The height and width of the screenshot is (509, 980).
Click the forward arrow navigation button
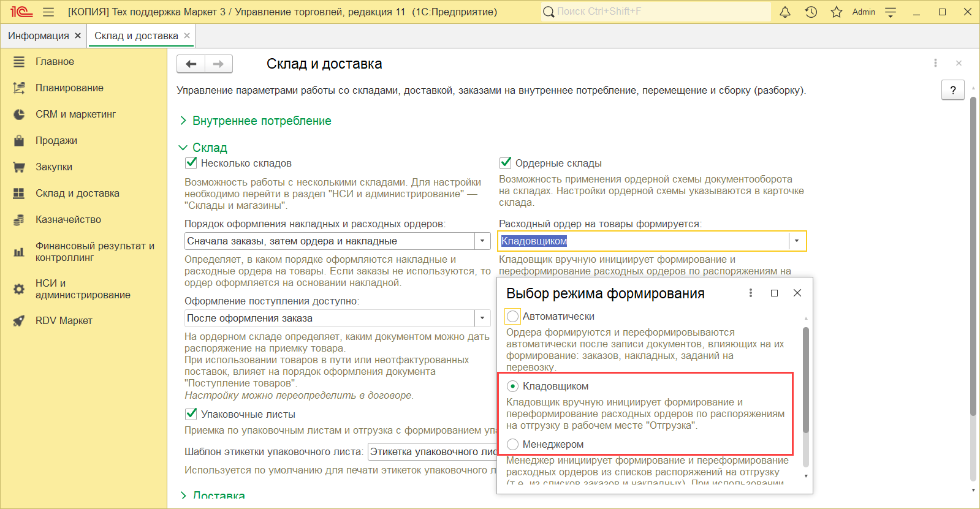click(218, 64)
